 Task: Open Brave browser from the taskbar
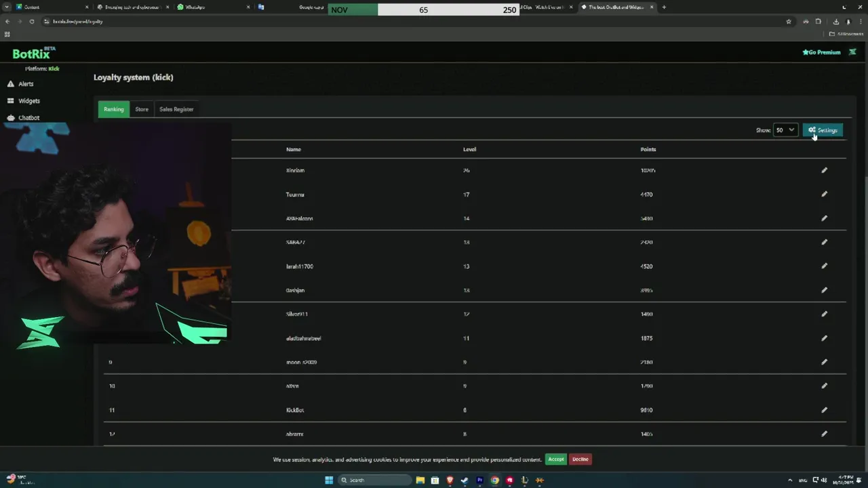(x=450, y=480)
